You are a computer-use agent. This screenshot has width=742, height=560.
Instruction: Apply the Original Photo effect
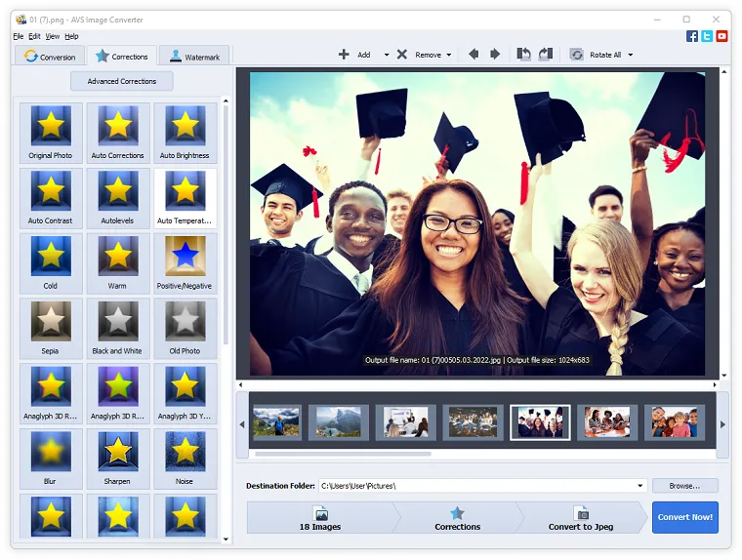pyautogui.click(x=51, y=133)
